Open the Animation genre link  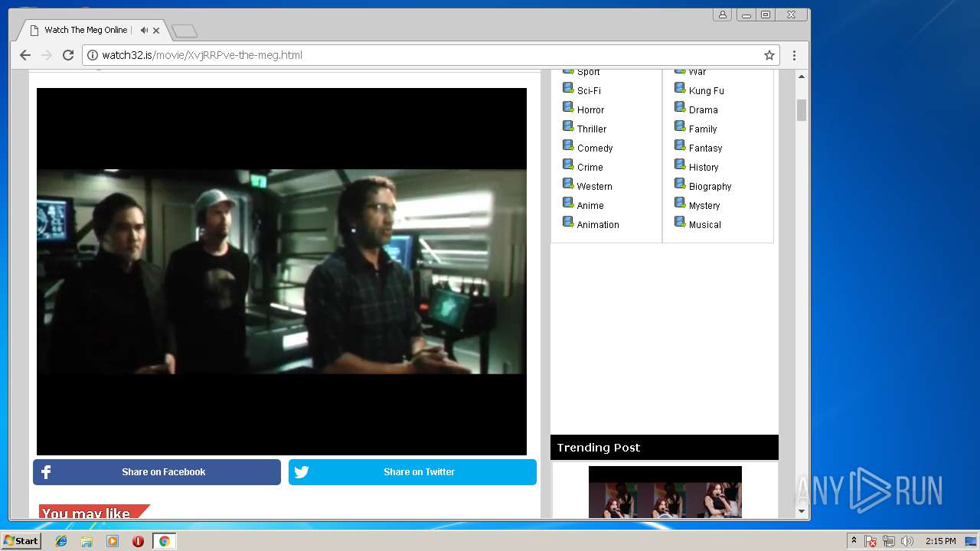598,225
